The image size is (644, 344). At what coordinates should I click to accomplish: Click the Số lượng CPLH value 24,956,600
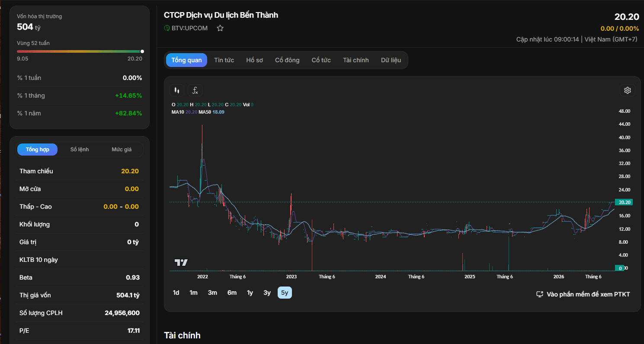coord(122,313)
